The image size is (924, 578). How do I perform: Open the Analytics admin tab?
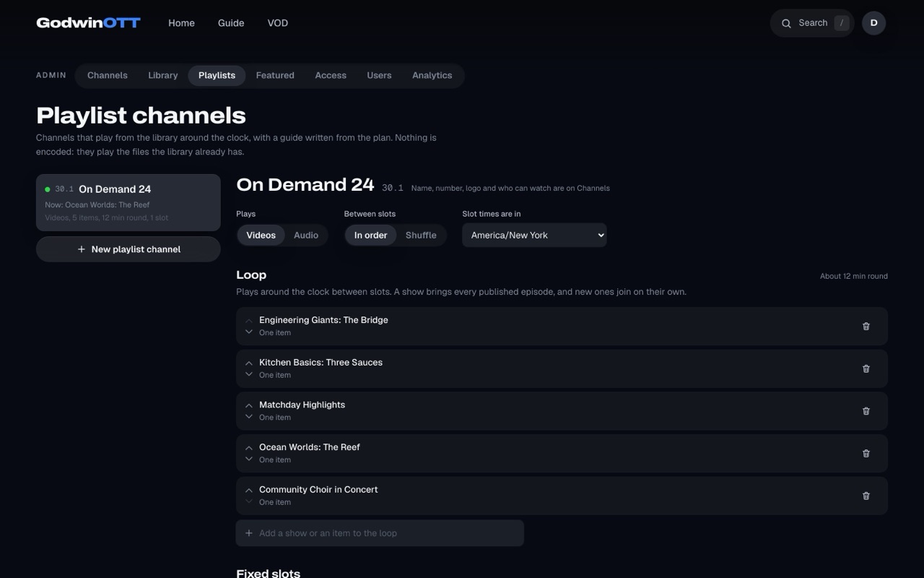(x=432, y=75)
